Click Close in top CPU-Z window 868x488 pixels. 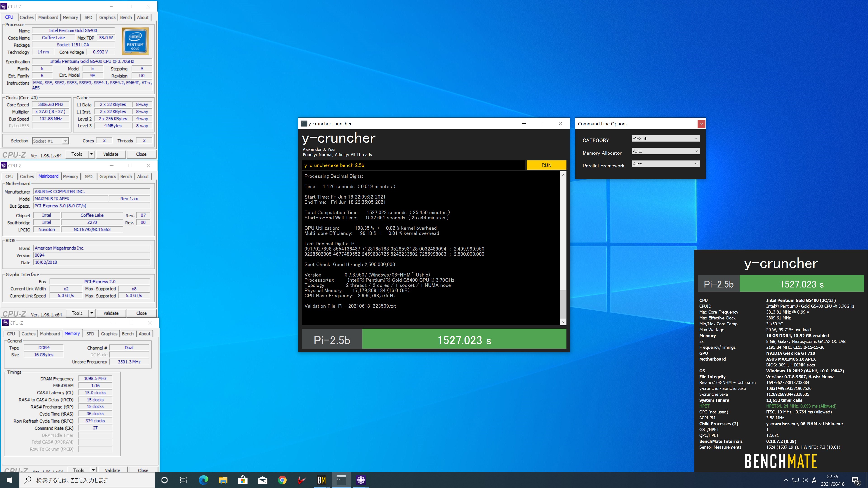141,154
